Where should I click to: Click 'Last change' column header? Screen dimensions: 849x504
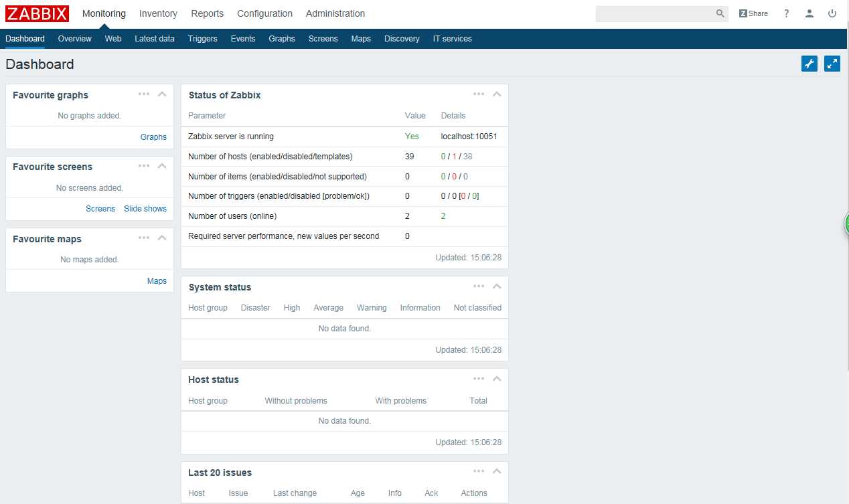(295, 493)
